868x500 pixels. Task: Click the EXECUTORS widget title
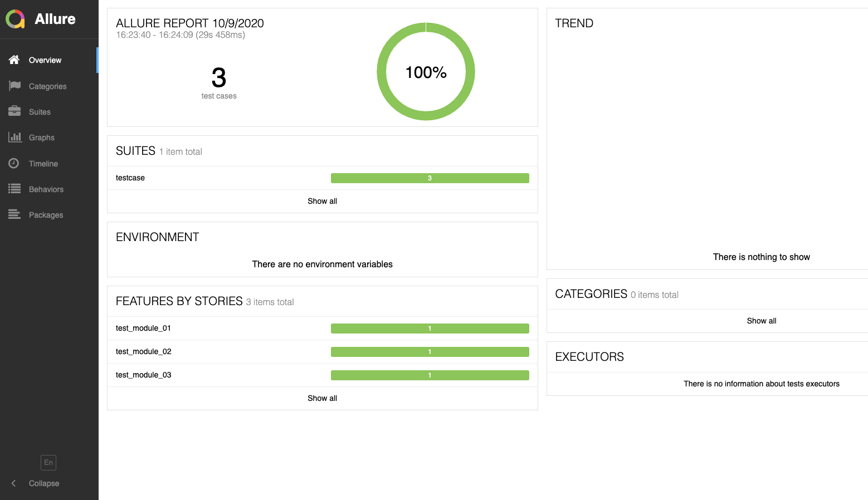[589, 357]
